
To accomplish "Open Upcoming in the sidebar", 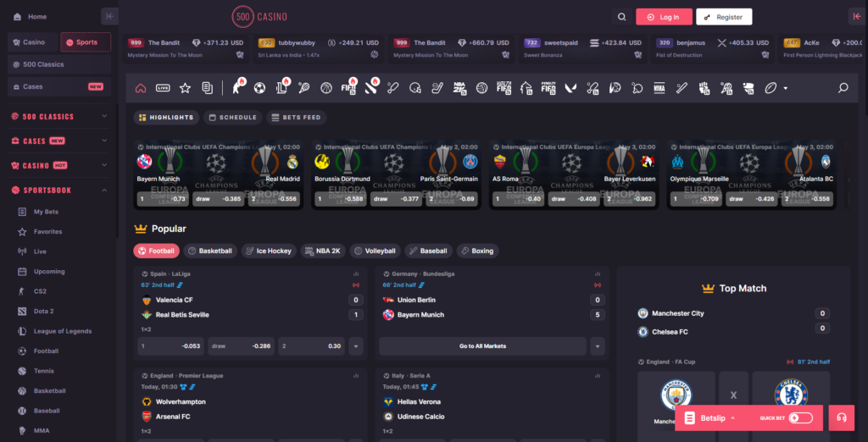I will [x=48, y=272].
